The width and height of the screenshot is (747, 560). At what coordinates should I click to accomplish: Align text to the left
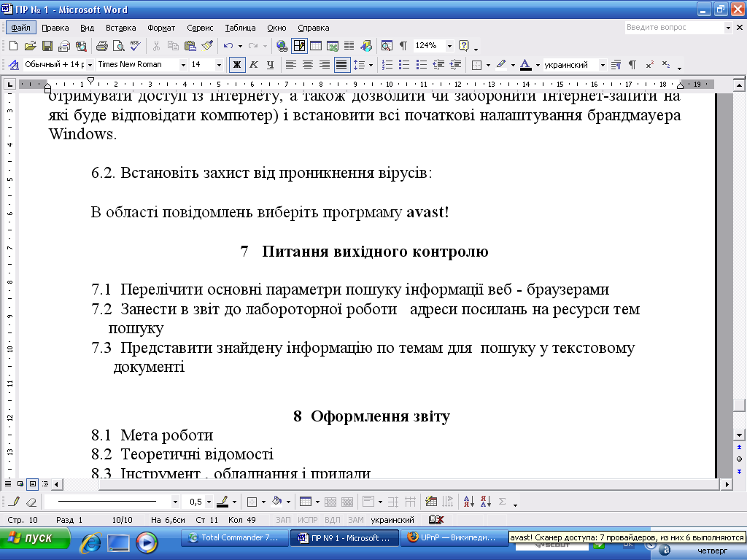(290, 64)
